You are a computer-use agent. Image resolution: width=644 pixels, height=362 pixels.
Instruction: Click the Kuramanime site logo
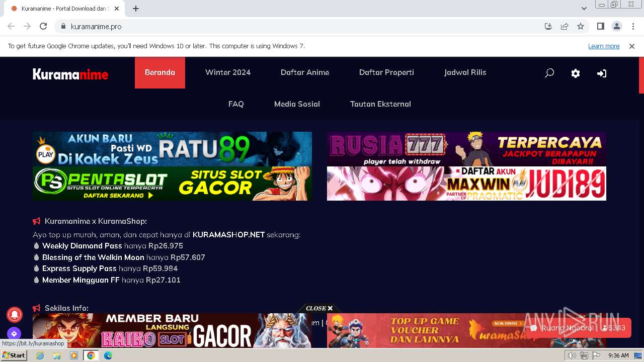pyautogui.click(x=70, y=74)
